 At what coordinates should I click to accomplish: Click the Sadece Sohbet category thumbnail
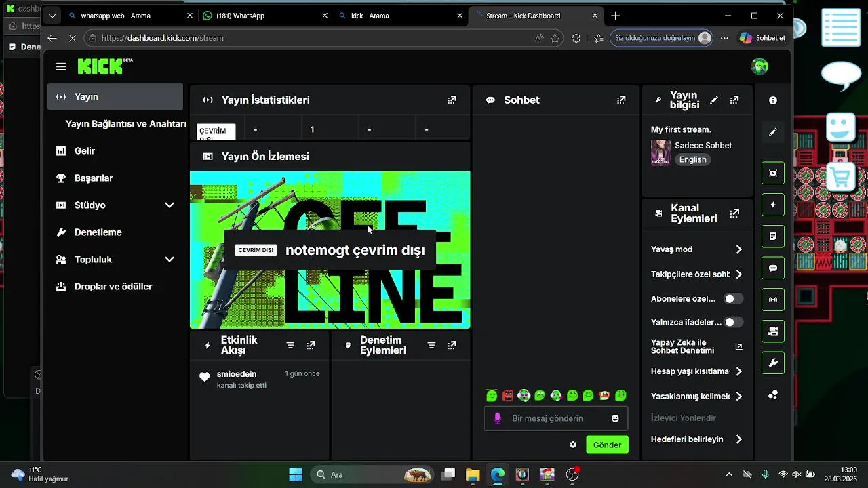[660, 152]
